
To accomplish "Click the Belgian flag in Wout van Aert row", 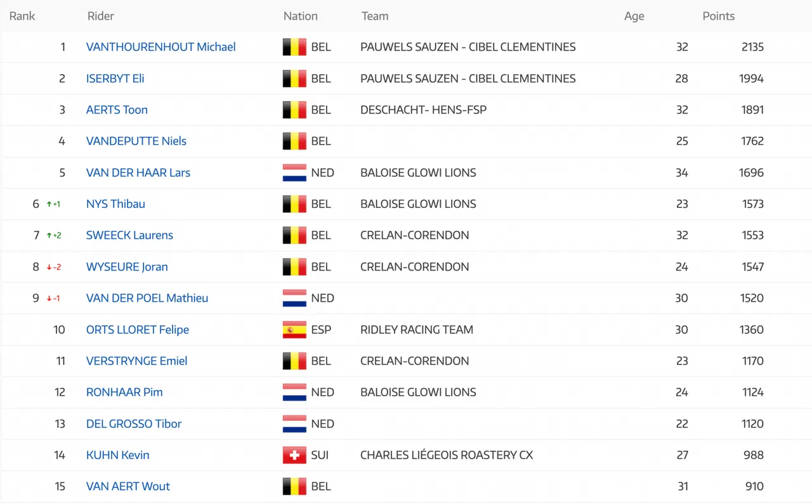I will pyautogui.click(x=294, y=486).
